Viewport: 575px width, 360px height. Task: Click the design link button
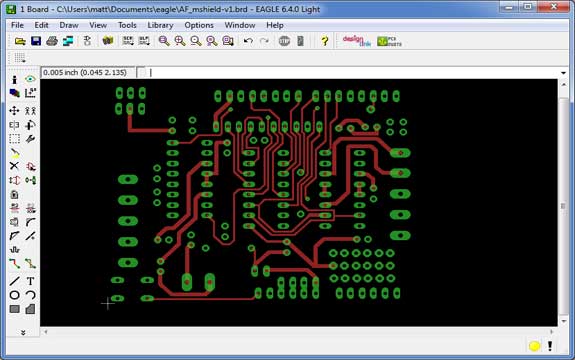356,41
